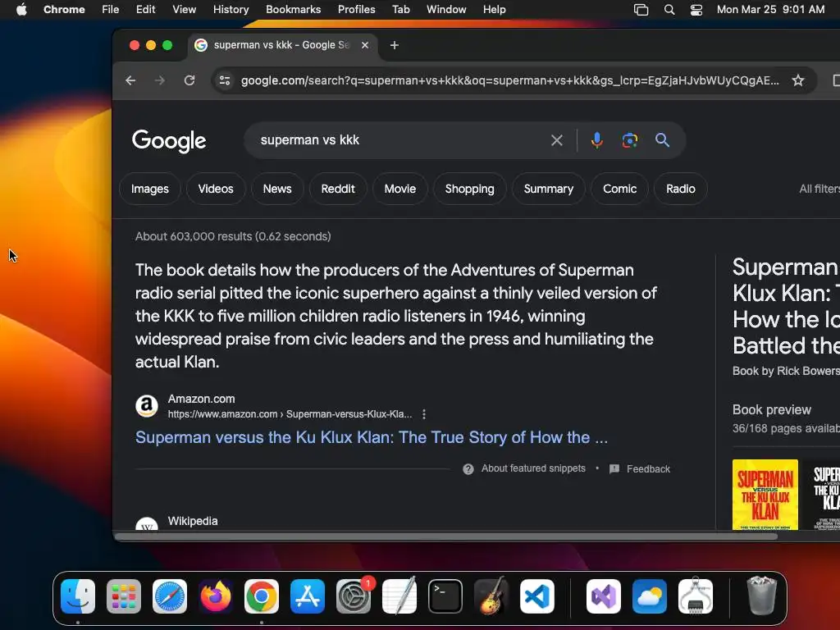840x630 pixels.
Task: Filter results by News
Action: click(277, 189)
